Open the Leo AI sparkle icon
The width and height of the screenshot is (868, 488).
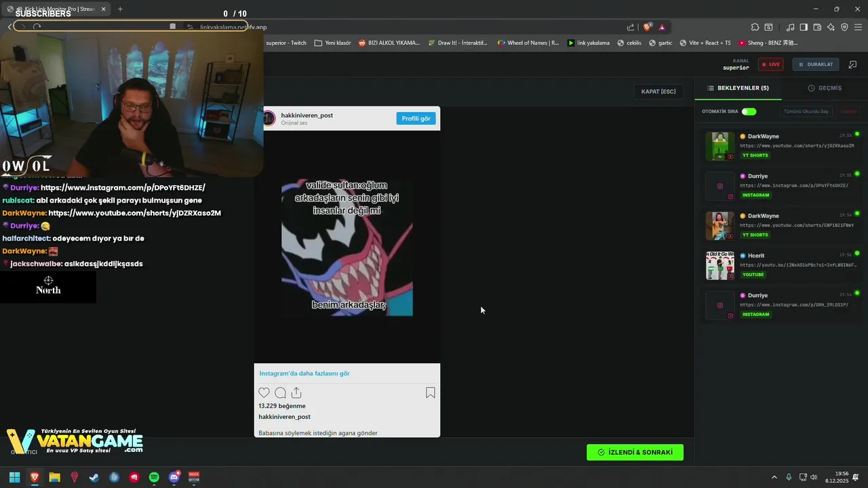[831, 27]
